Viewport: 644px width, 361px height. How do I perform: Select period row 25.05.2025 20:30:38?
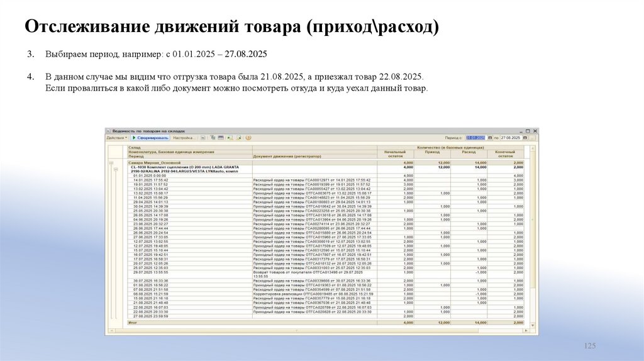[326, 211]
